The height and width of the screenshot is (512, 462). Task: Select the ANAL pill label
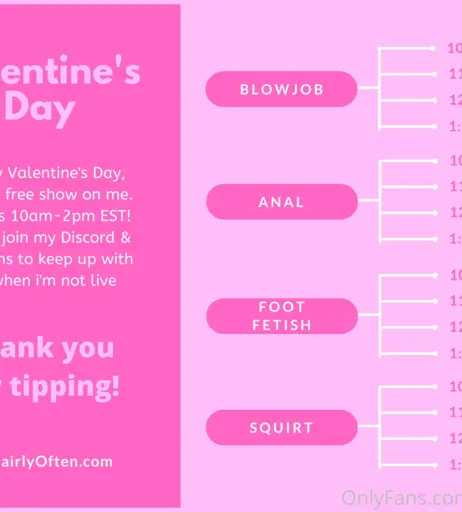click(282, 202)
